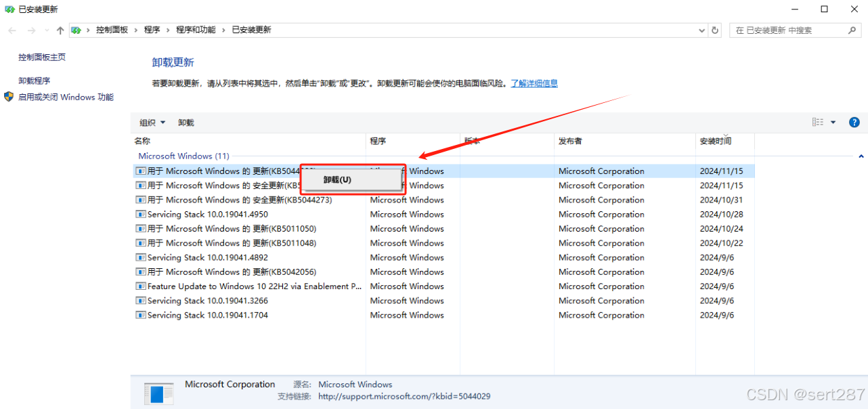Click the Microsoft Windows (11) group header
Screen dimensions: 868x409
183,156
